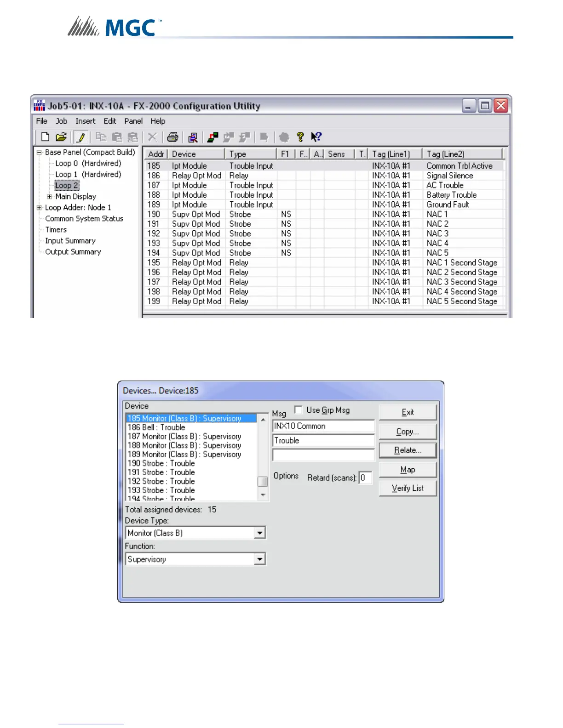Click the greyed gear-shaped toolbar icon
The height and width of the screenshot is (728, 563).
pos(284,137)
